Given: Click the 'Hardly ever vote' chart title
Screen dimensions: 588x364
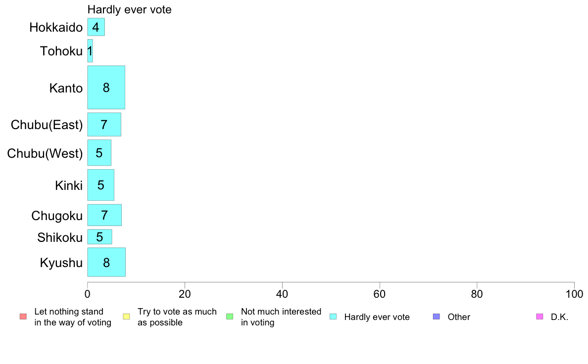Looking at the screenshot, I should coord(129,9).
